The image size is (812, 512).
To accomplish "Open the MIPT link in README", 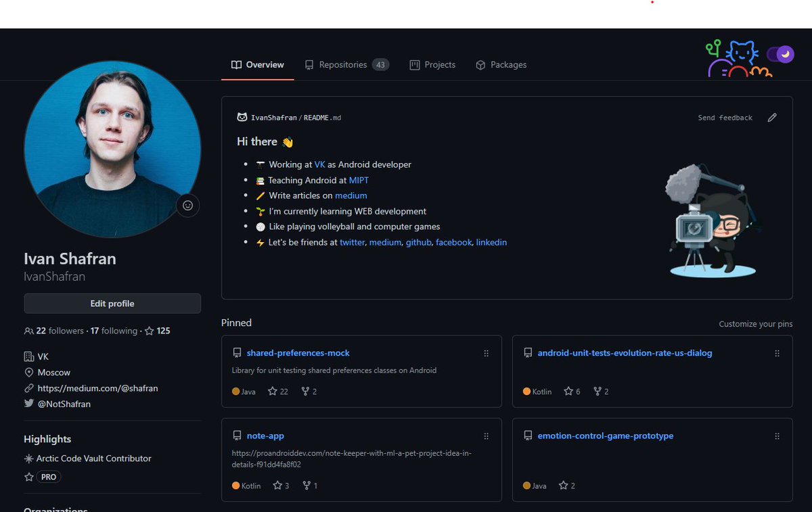I will point(359,181).
